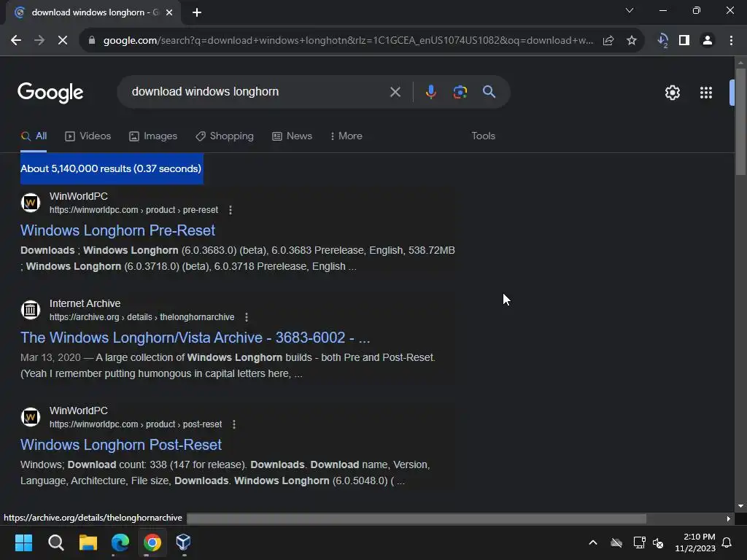
Task: Click the forward navigation arrow
Action: click(39, 41)
